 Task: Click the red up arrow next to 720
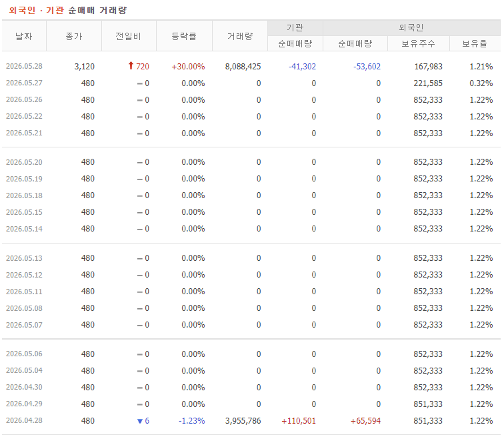131,66
